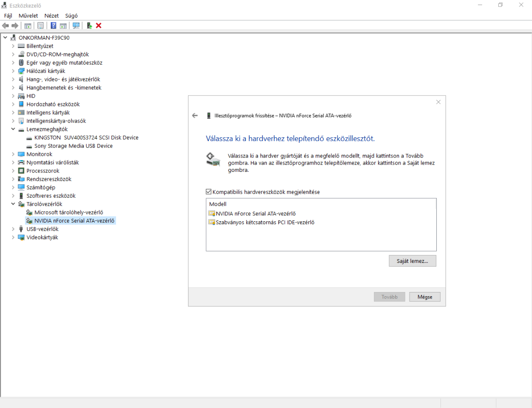This screenshot has height=408, width=532.
Task: Click the mouse icon beside Egér vagy egyéb mutatóeszköz
Action: (21, 62)
